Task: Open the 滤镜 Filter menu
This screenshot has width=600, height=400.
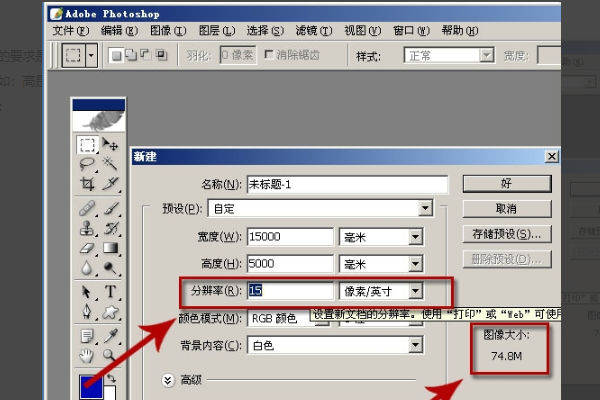Action: (x=314, y=31)
